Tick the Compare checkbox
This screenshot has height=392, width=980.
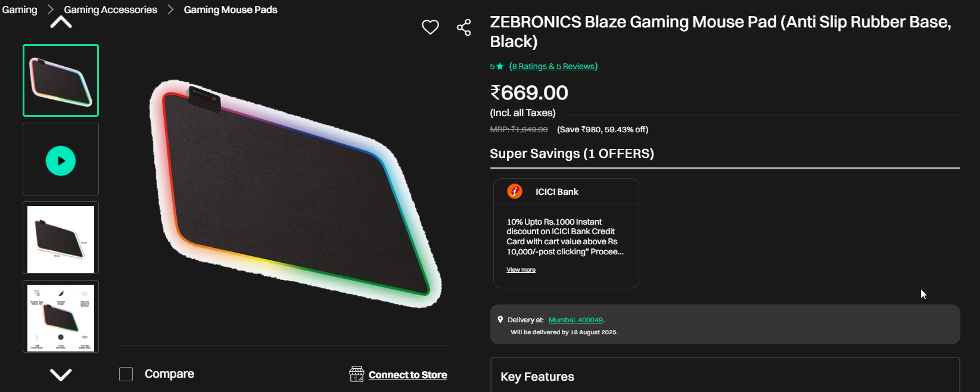point(126,374)
